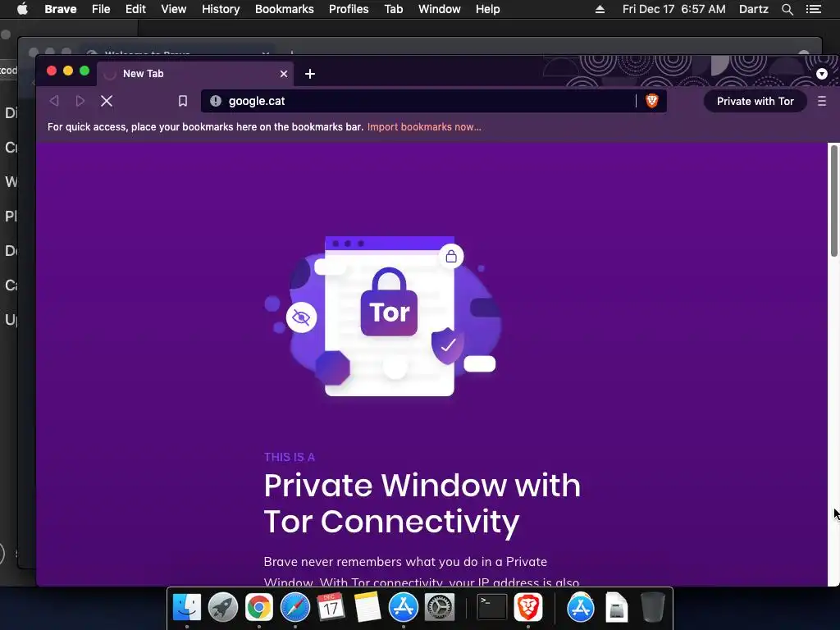Open the Bookmarks menu

tap(284, 9)
